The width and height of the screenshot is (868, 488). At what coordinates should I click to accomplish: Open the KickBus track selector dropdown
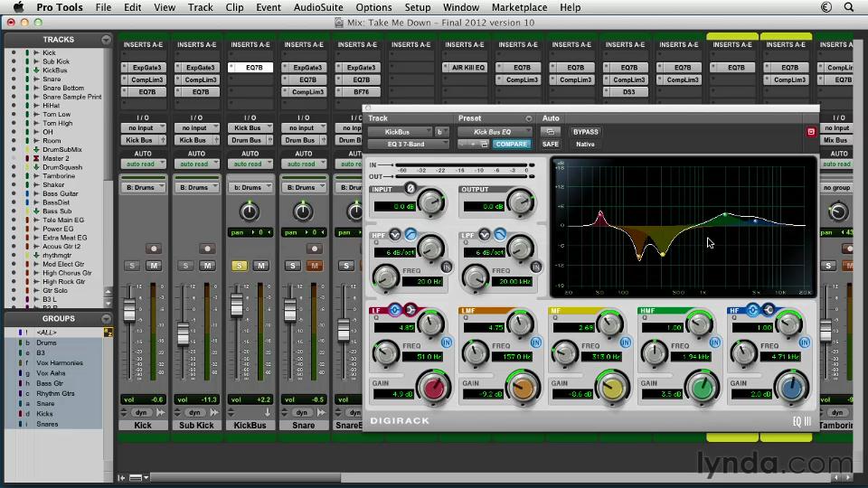point(401,132)
